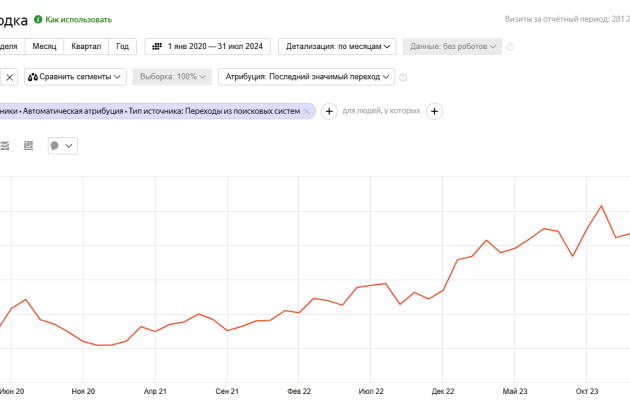Add visit condition with first plus button
This screenshot has width=630, height=420.
329,111
